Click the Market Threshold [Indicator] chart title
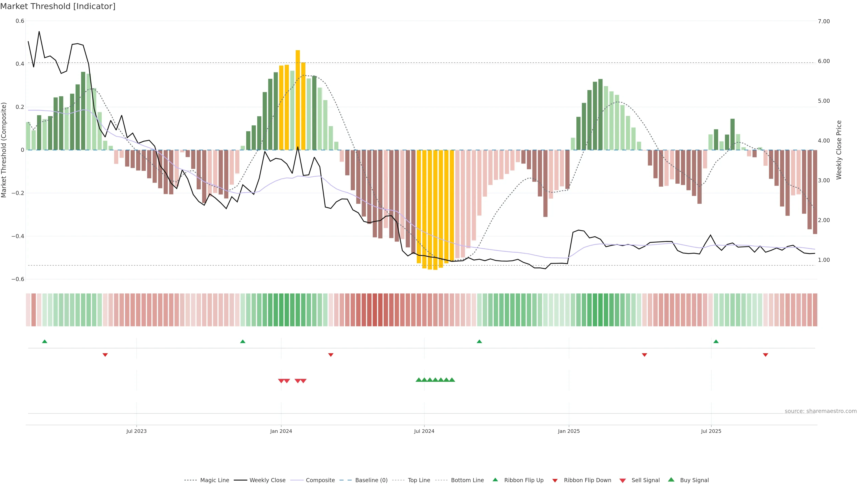The image size is (868, 488). 58,6
